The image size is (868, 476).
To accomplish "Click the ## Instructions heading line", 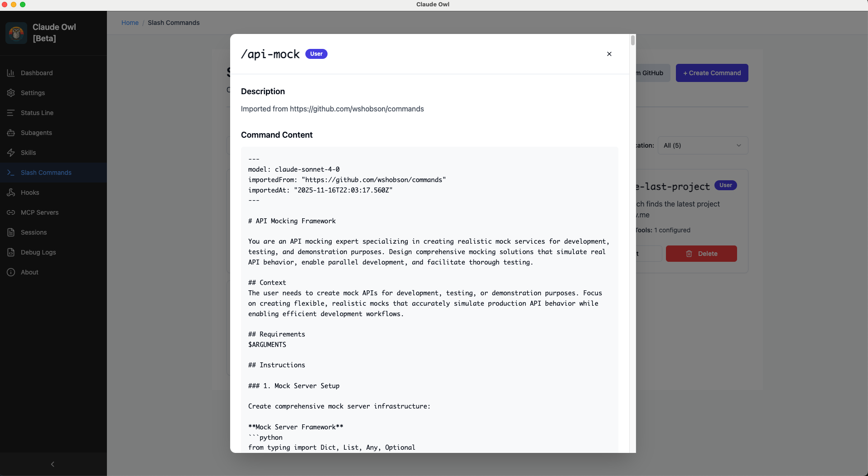I will [x=276, y=365].
